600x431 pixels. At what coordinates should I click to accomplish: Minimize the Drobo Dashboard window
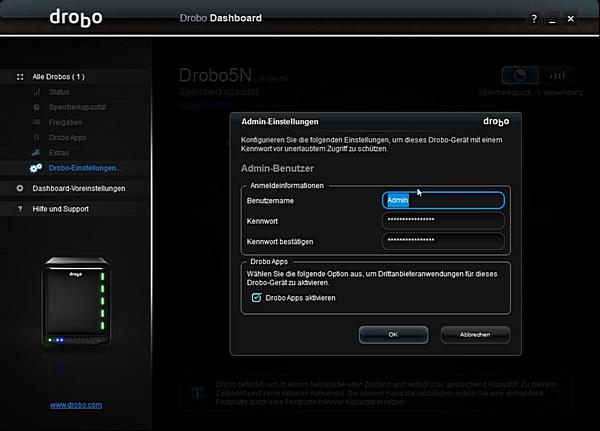coord(552,19)
